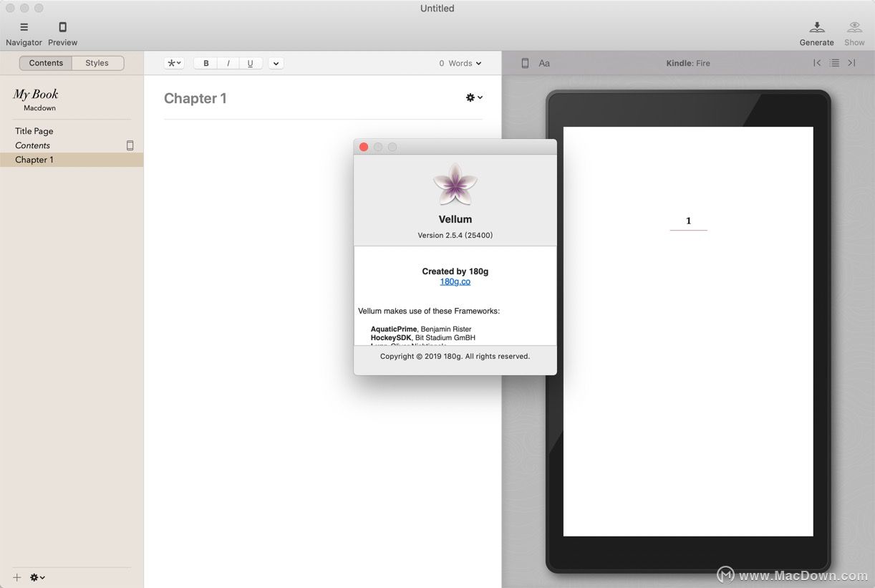Click the HockeySDK framework entry
The image size is (875, 588).
tap(423, 337)
